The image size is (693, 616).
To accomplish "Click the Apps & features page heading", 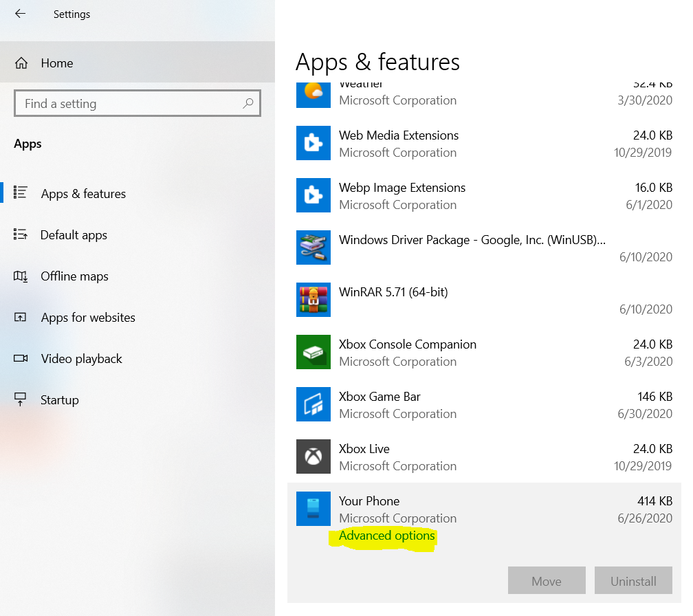I will (377, 63).
